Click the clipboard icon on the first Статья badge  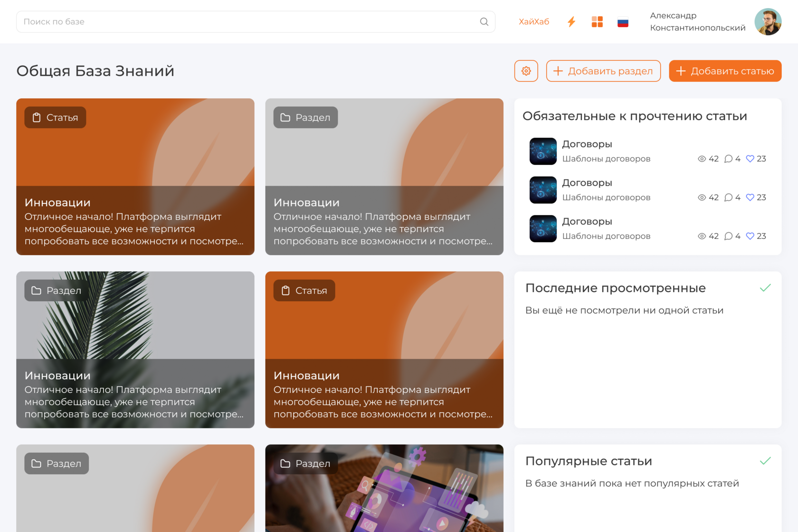pos(37,118)
